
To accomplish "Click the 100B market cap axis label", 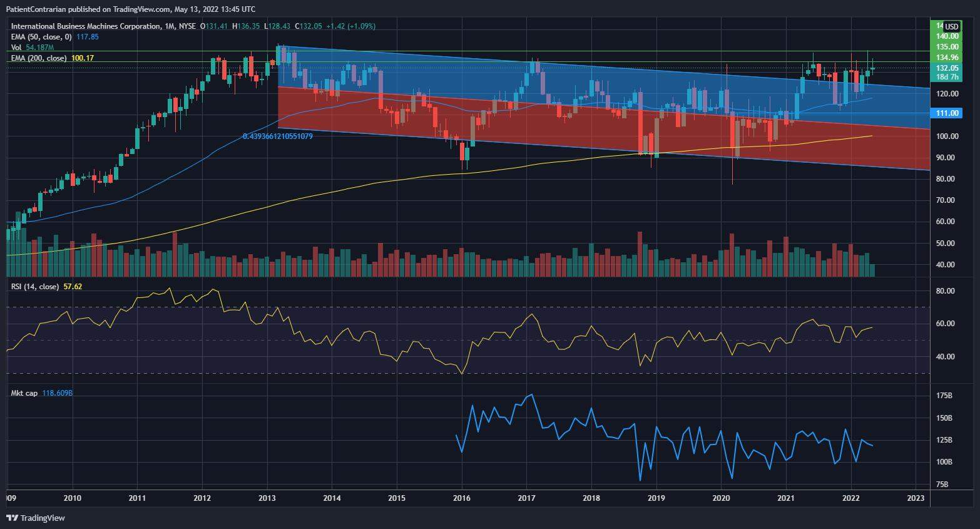I will pos(944,462).
